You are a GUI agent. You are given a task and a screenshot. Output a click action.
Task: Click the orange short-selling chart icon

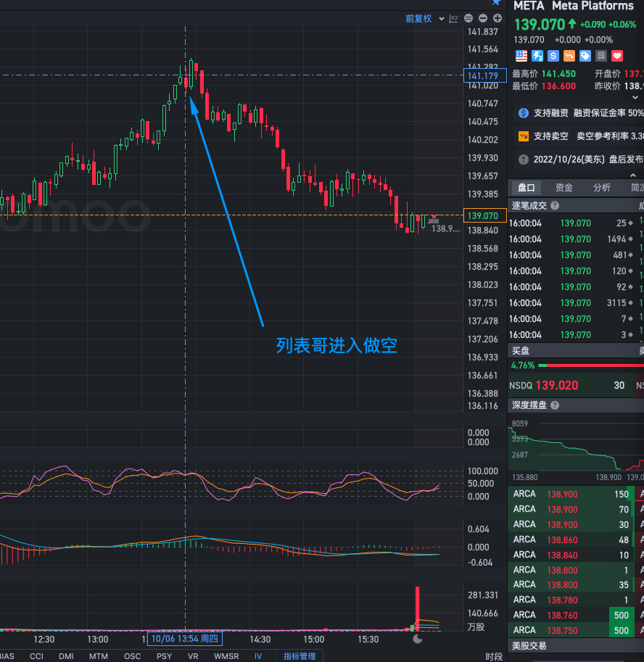click(569, 56)
